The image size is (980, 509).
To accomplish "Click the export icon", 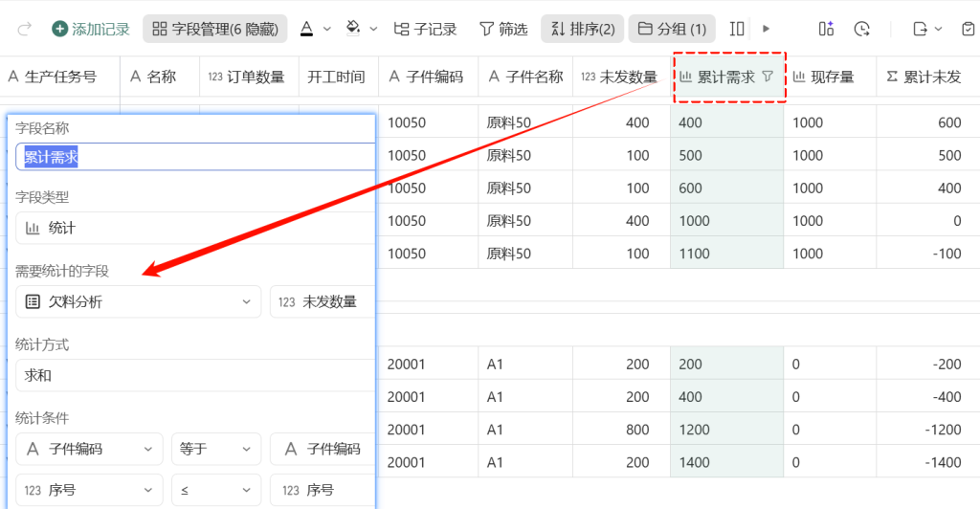I will coord(920,29).
